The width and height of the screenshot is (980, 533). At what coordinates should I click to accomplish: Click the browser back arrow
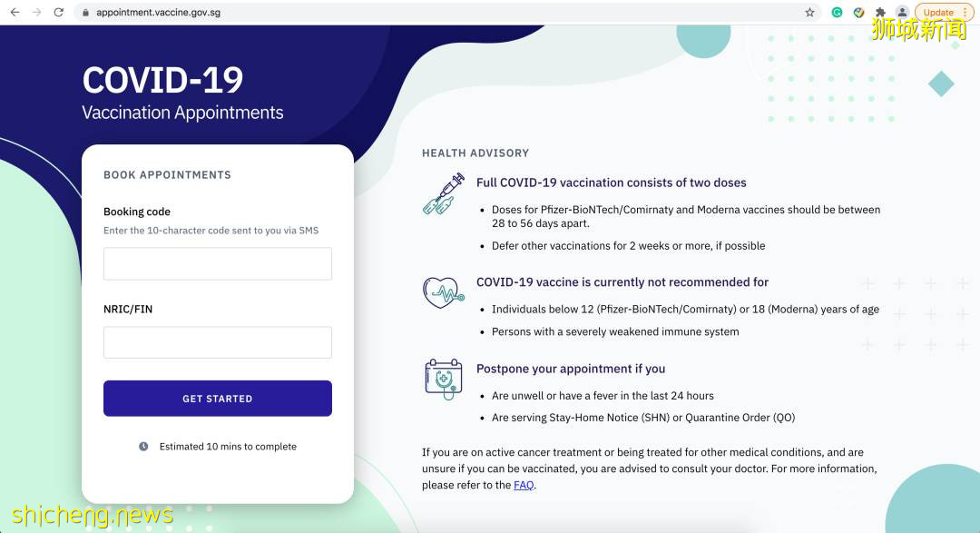click(x=15, y=13)
